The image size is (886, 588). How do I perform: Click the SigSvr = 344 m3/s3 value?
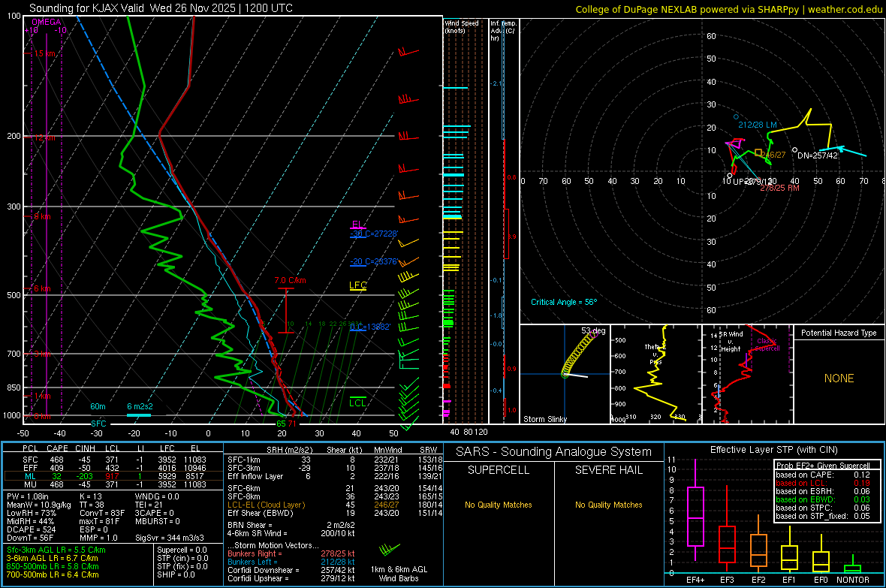170,538
